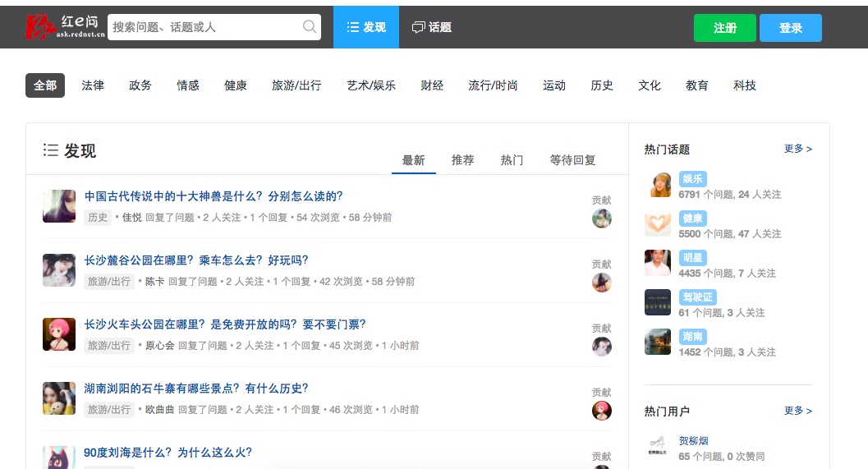Viewport: 868px width, 469px height.
Task: Open question 长沙麓谷公园在哪里
Action: (x=196, y=260)
